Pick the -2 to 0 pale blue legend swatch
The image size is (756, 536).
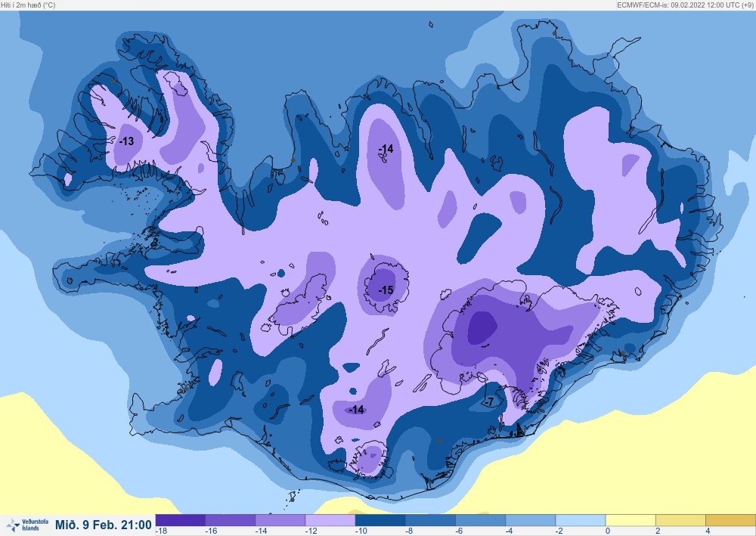point(581,520)
